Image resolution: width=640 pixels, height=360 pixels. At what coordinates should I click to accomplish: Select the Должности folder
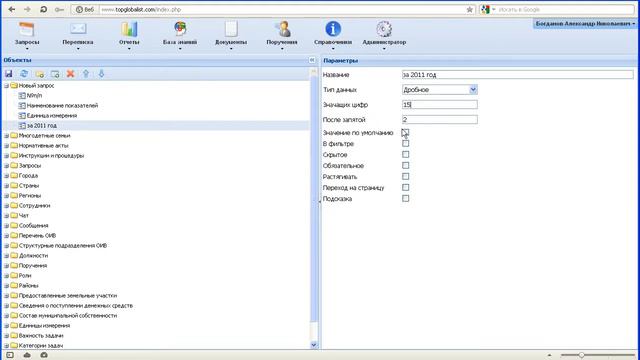[33, 256]
